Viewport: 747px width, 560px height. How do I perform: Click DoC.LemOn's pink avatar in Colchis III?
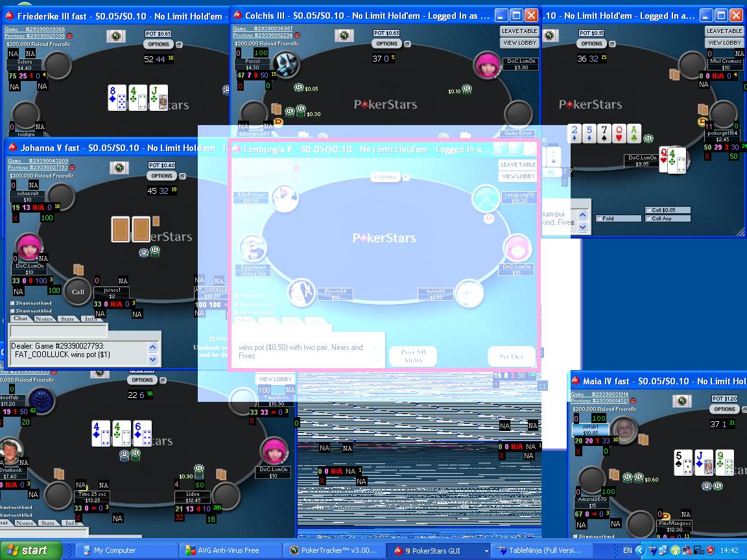pyautogui.click(x=487, y=65)
